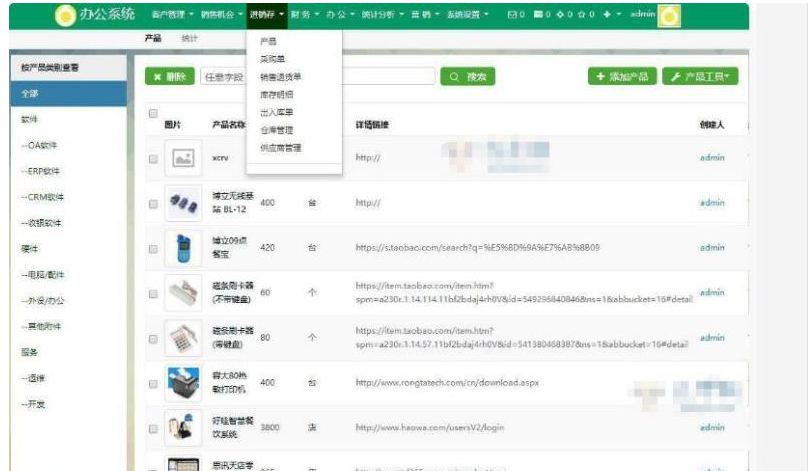This screenshot has height=471, width=812.
Task: Select checkbox for 磁条刷卡器(带键盘) row
Action: [x=153, y=338]
